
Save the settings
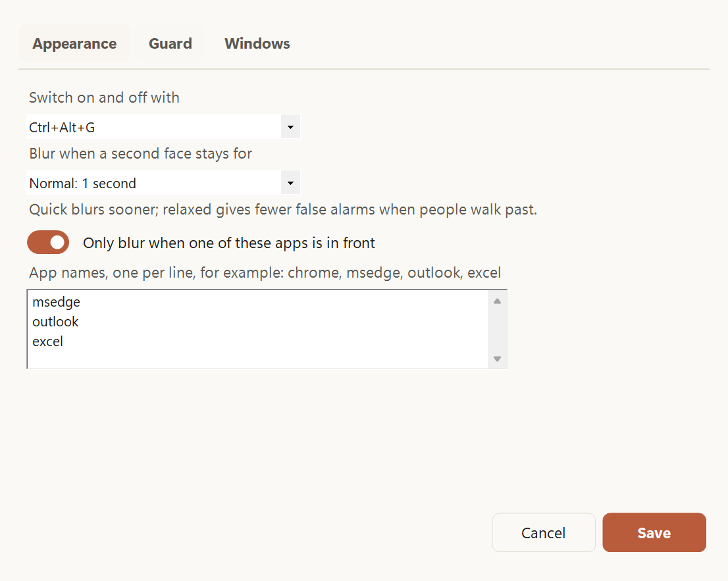click(x=654, y=532)
